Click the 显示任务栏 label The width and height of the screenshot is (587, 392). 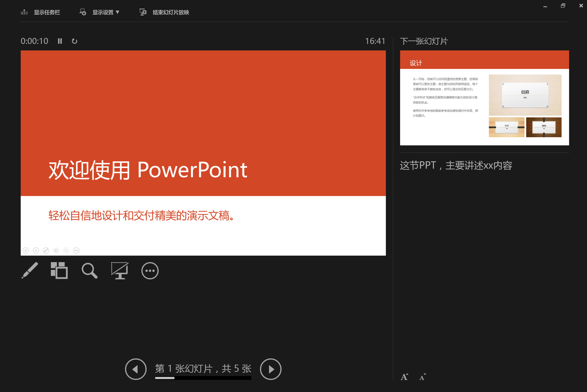pos(47,12)
